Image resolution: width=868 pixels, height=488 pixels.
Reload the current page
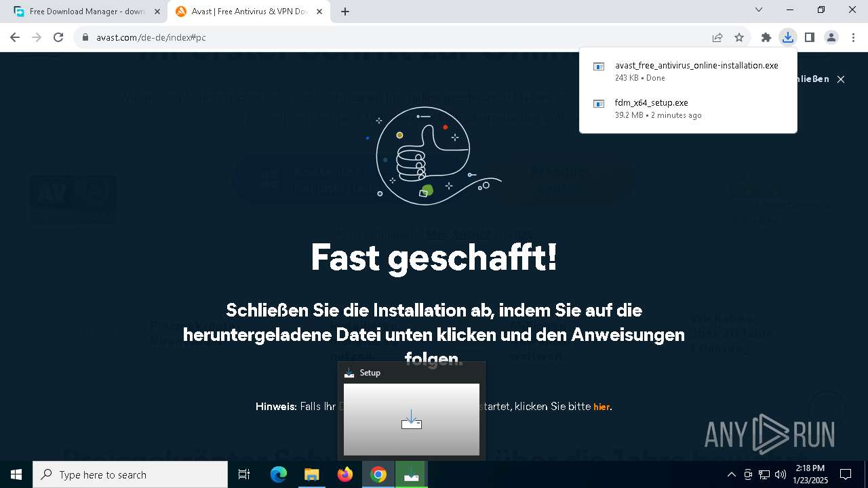(58, 37)
